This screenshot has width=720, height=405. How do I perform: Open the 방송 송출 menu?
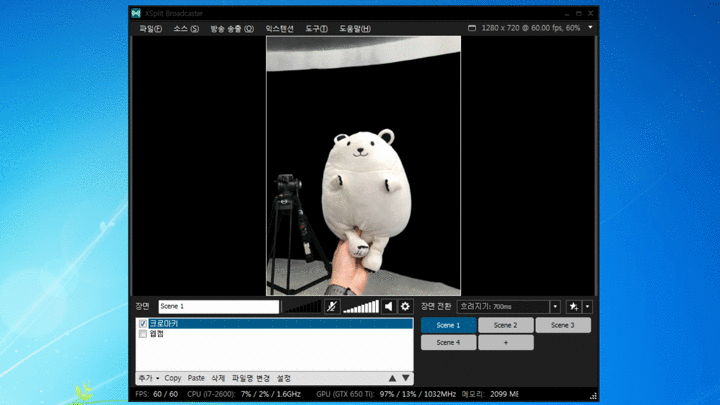[x=232, y=28]
